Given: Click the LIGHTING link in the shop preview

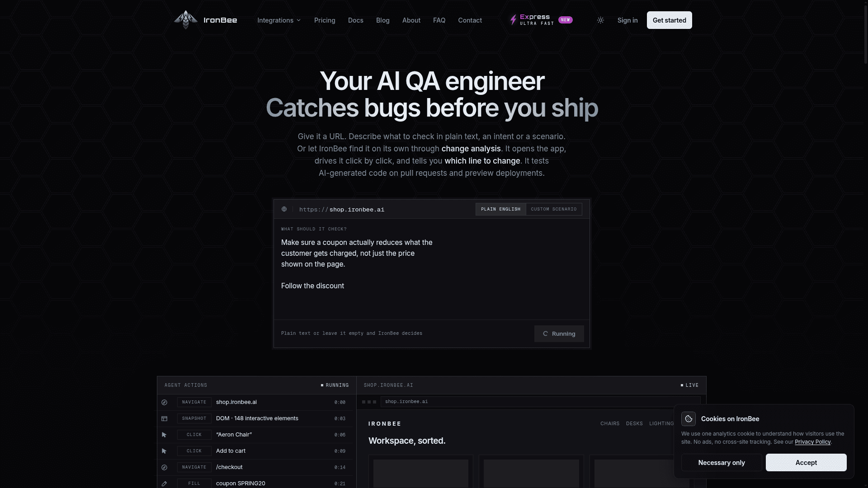Looking at the screenshot, I should pos(661,424).
